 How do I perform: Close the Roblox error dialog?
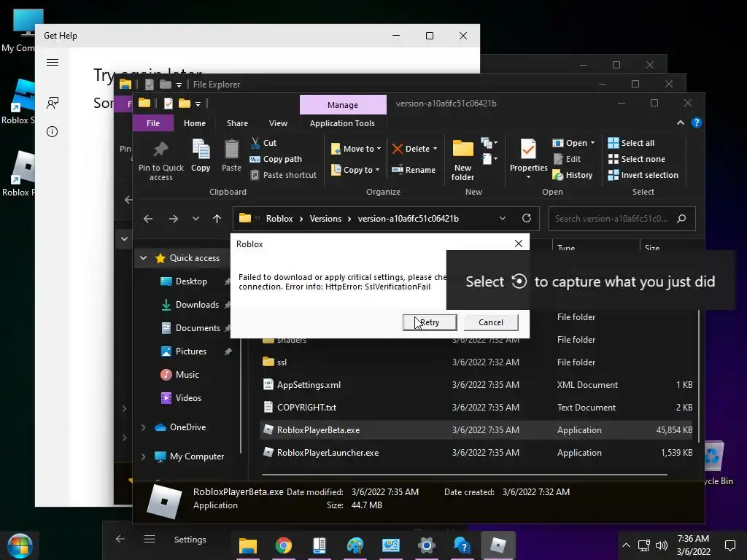[519, 244]
